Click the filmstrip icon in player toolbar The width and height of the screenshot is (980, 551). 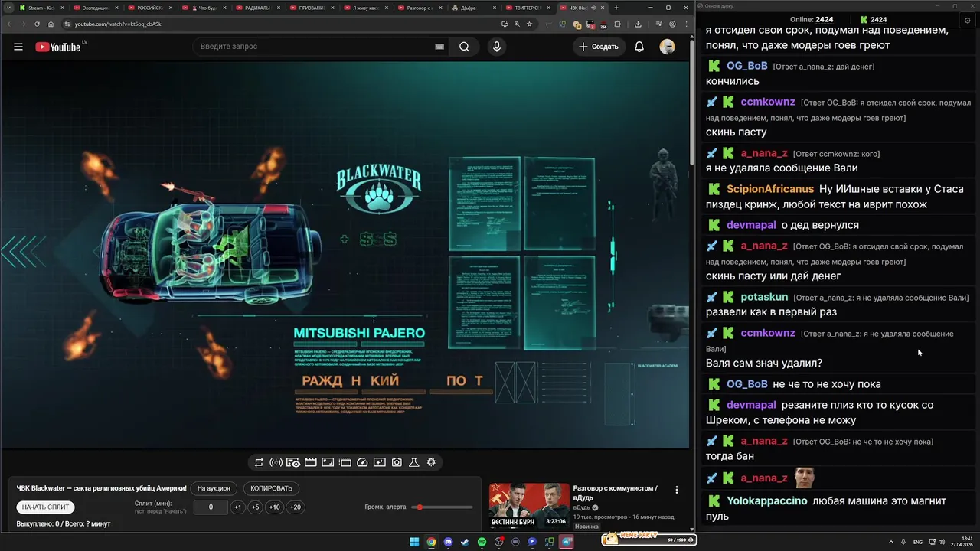tap(345, 462)
